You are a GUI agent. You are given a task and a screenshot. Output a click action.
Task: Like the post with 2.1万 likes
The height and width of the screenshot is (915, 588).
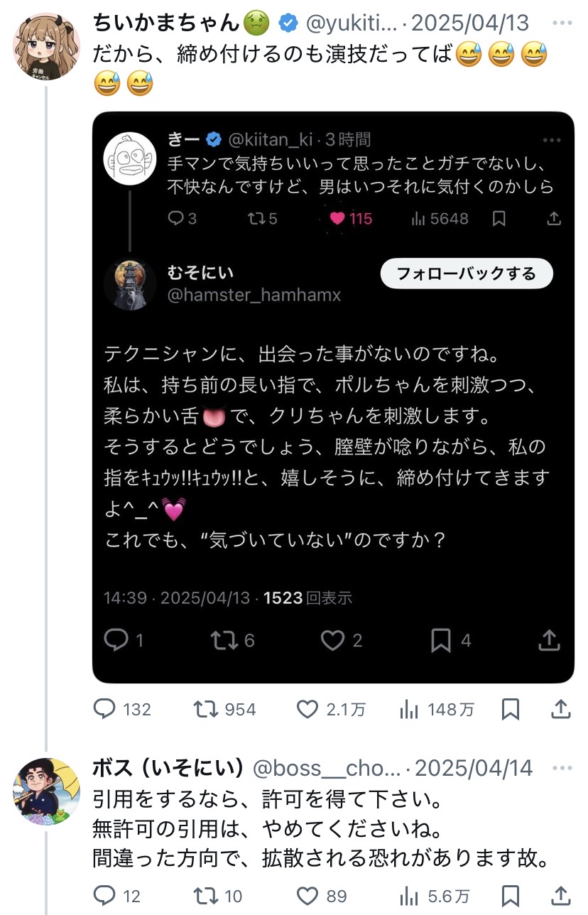pos(307,709)
